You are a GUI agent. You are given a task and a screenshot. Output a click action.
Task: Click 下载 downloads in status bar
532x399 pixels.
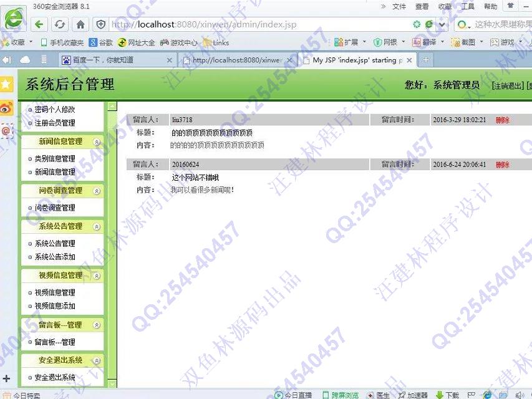[448, 395]
